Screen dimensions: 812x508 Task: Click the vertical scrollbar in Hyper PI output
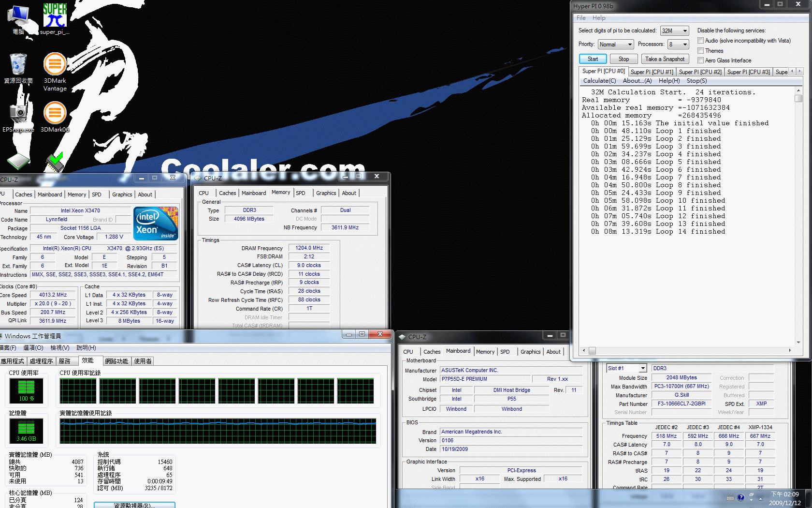click(x=798, y=216)
